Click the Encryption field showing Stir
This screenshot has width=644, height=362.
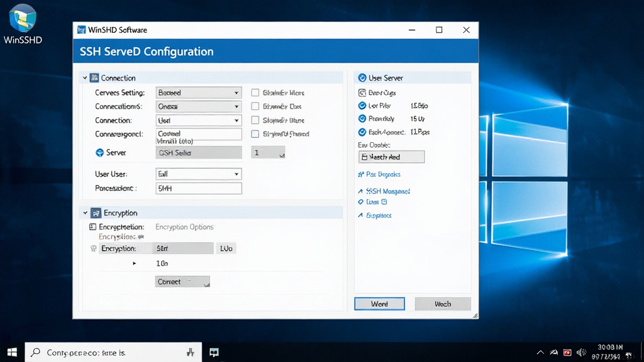click(x=183, y=248)
